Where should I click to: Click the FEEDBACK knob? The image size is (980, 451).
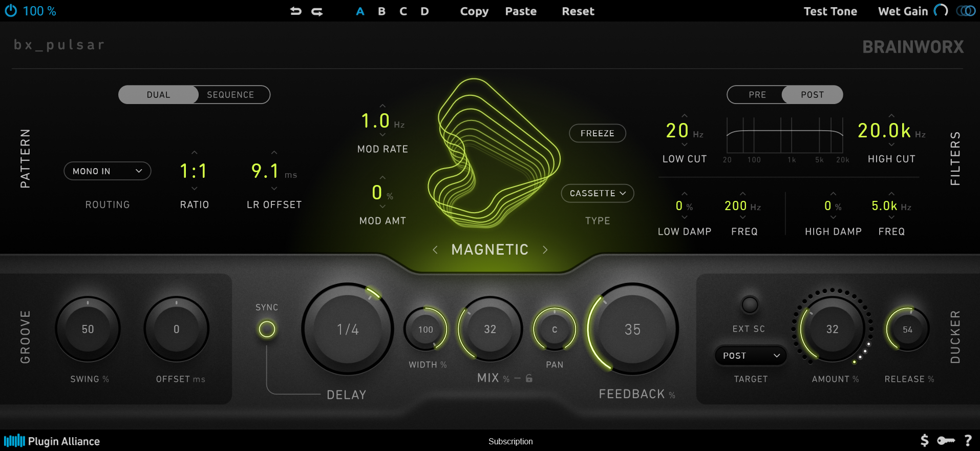coord(632,329)
